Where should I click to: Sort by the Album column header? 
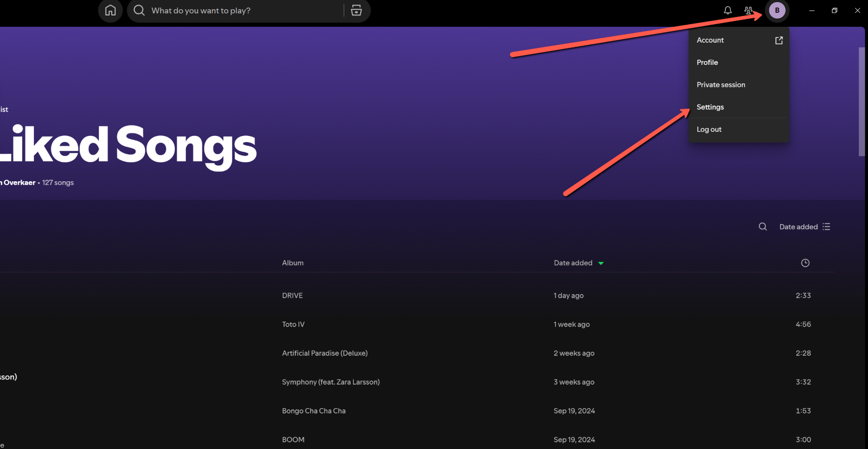coord(293,263)
